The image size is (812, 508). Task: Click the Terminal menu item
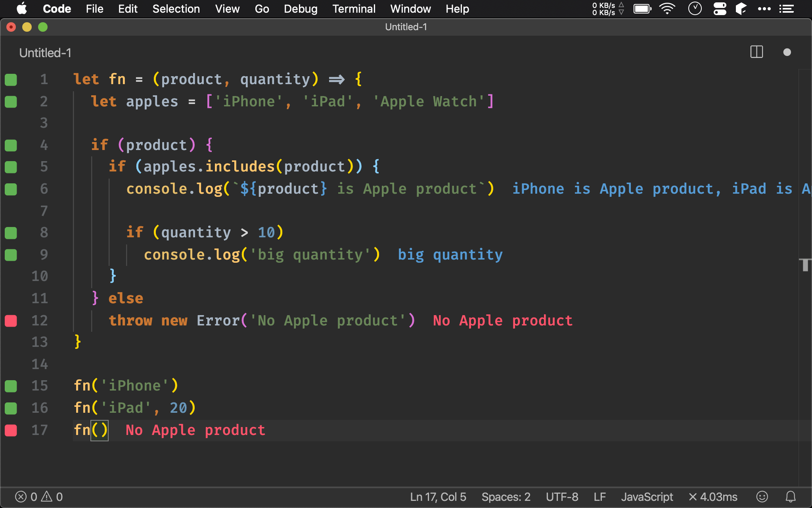tap(352, 9)
